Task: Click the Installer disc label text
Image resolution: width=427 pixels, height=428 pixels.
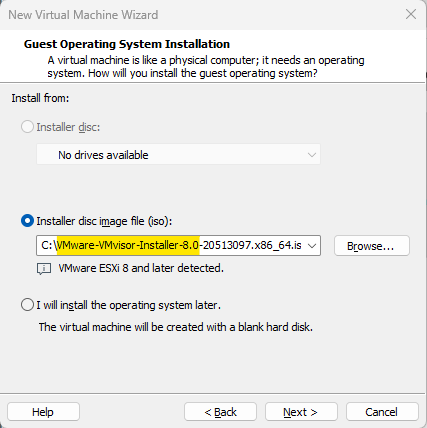Action: (x=68, y=127)
